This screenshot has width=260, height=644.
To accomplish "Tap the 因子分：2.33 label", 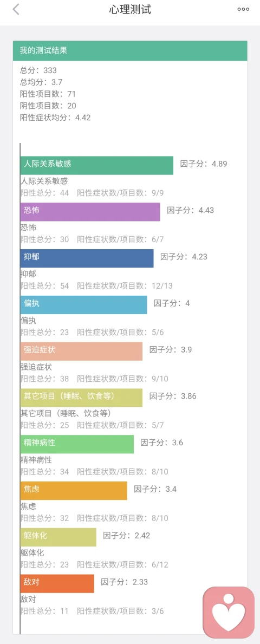I will (125, 582).
